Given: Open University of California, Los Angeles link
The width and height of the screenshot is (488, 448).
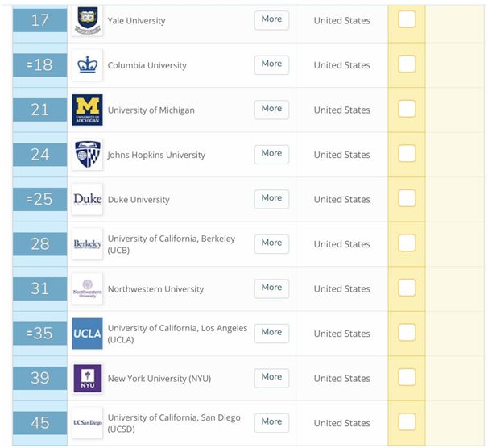Looking at the screenshot, I should click(x=177, y=334).
